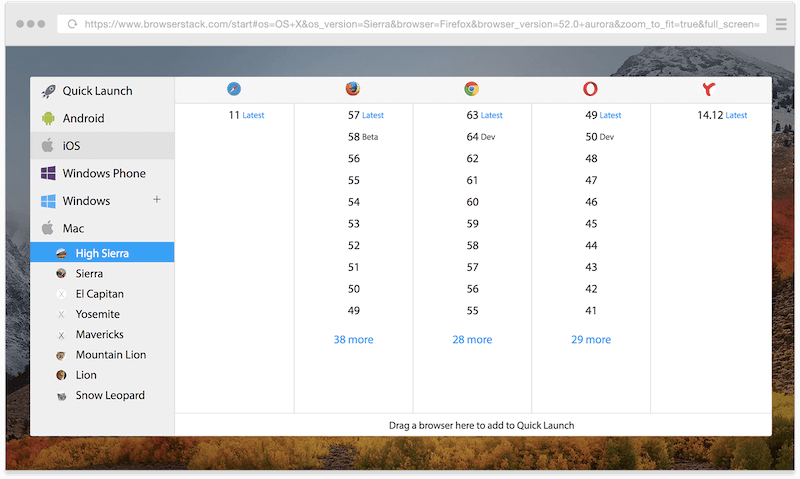The width and height of the screenshot is (800, 479).
Task: Open the browser hamburger menu
Action: 781,24
